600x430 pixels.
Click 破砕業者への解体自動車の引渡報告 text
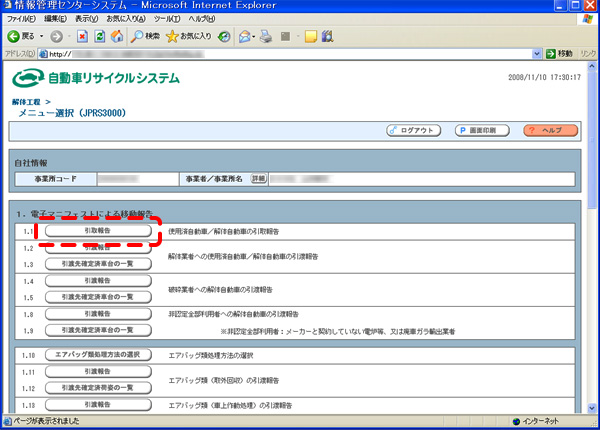tap(220, 290)
